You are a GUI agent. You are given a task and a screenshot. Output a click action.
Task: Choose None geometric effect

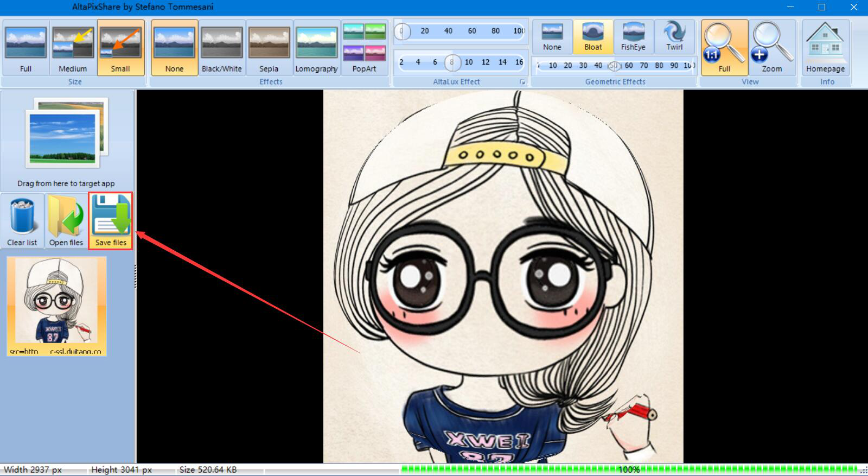tap(552, 37)
